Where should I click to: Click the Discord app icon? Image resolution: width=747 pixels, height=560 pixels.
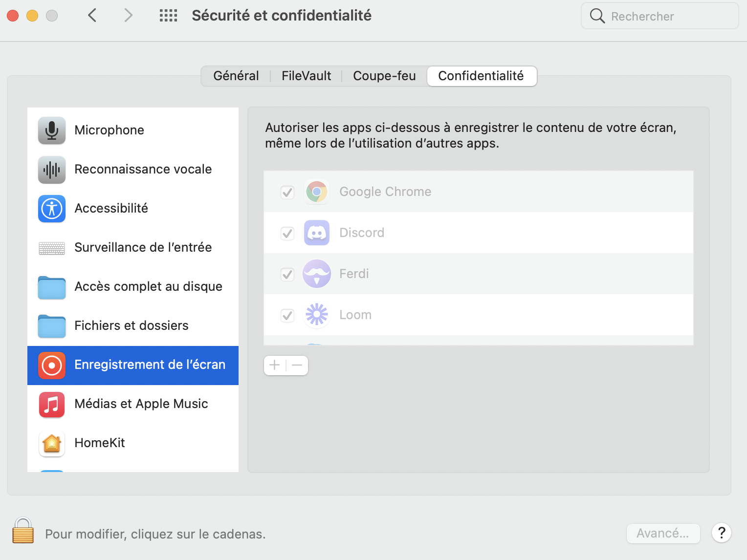tap(316, 233)
